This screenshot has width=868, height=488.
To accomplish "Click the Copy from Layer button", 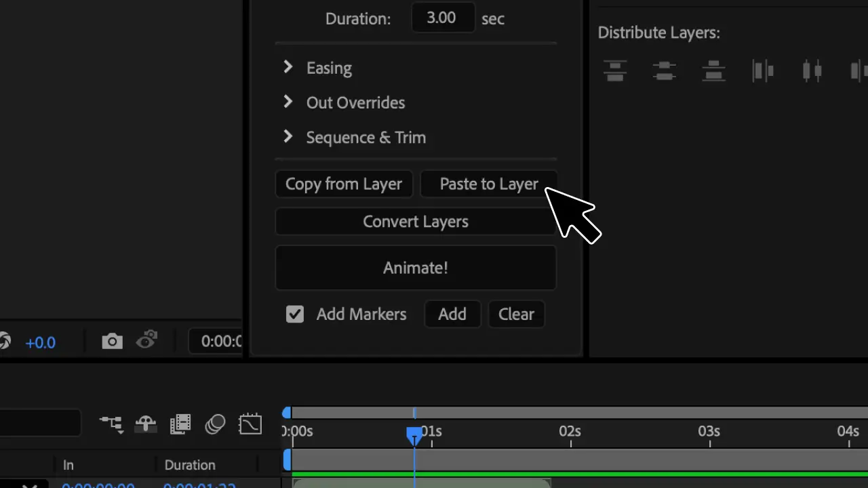I will (x=344, y=184).
